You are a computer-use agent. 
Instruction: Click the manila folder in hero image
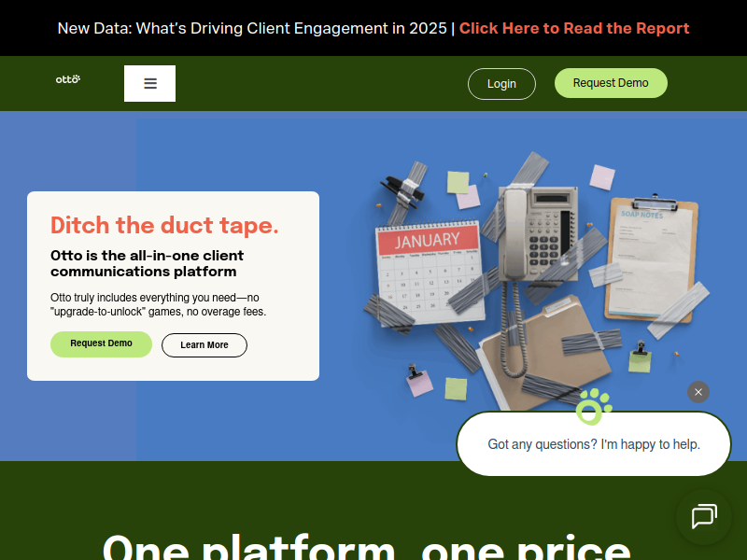(545, 355)
